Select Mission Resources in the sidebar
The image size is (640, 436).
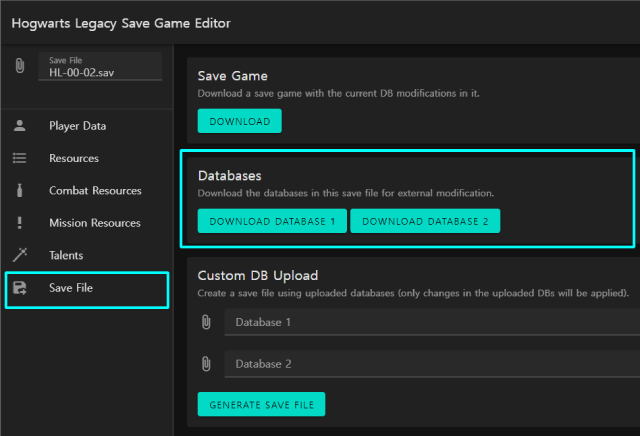coord(87,222)
